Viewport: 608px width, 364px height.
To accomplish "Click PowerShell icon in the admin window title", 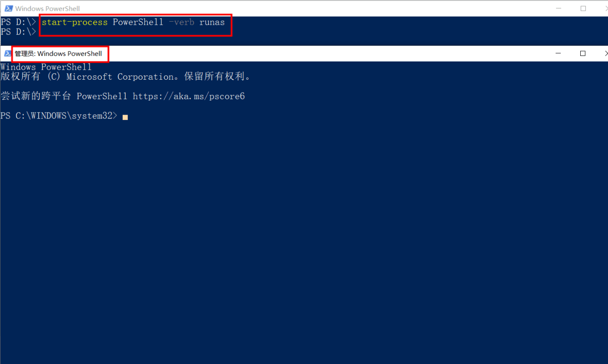I will point(8,53).
